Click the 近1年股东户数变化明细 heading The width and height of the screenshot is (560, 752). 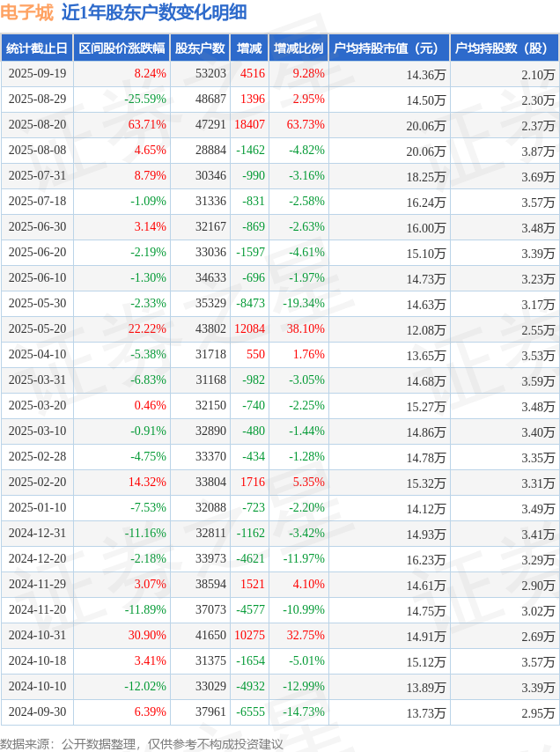[154, 12]
